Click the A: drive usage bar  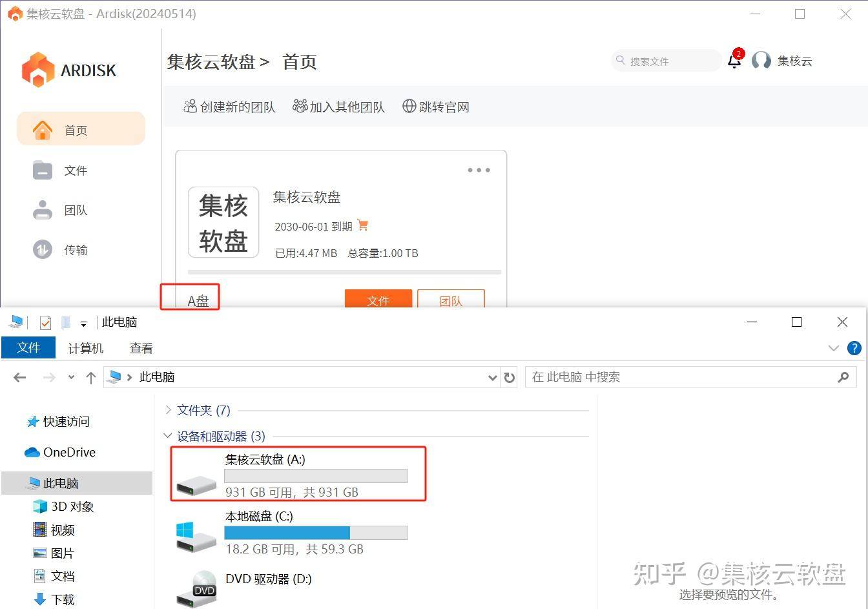[316, 476]
